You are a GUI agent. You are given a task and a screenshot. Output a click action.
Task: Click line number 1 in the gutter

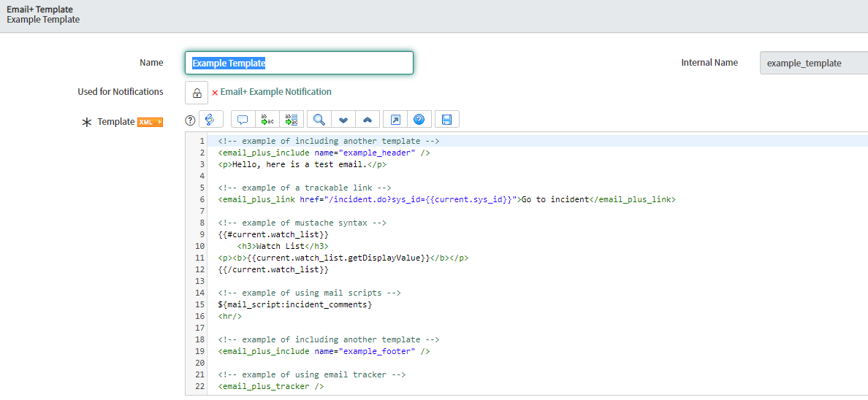click(202, 141)
